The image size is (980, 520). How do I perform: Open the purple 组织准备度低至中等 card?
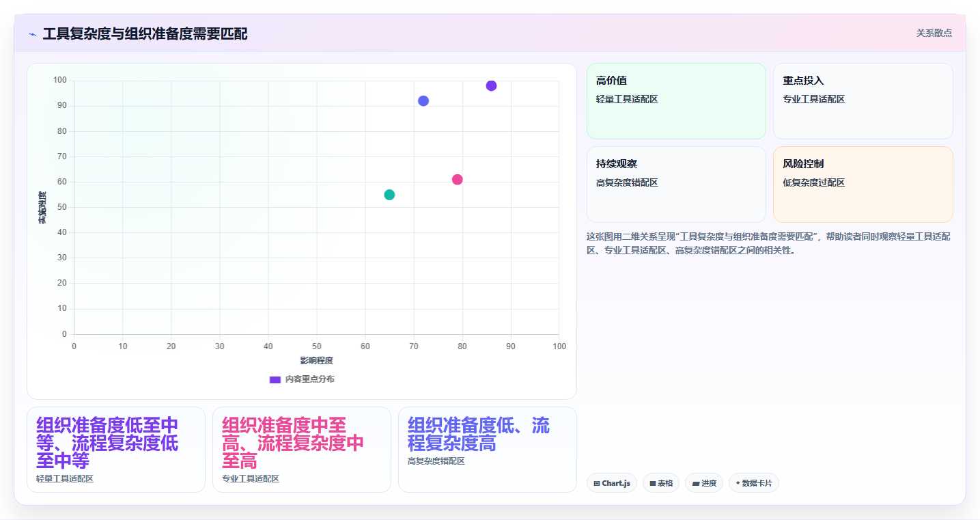[x=116, y=450]
